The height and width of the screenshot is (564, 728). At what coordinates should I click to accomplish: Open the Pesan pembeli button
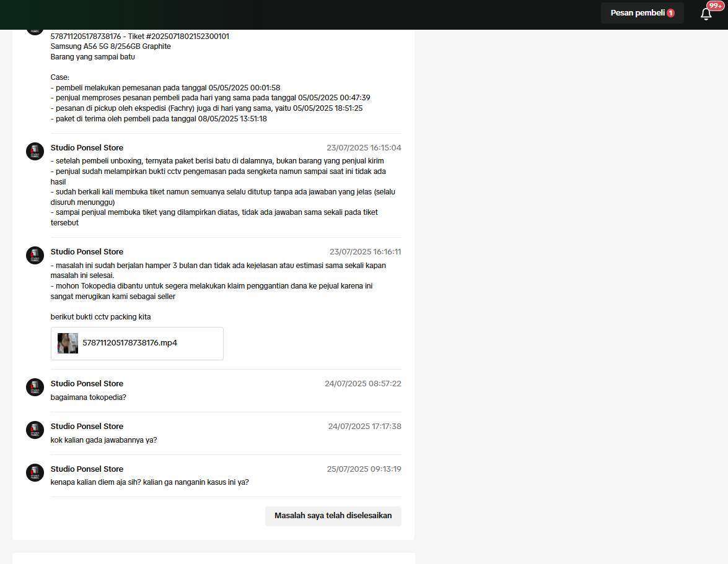click(x=642, y=13)
